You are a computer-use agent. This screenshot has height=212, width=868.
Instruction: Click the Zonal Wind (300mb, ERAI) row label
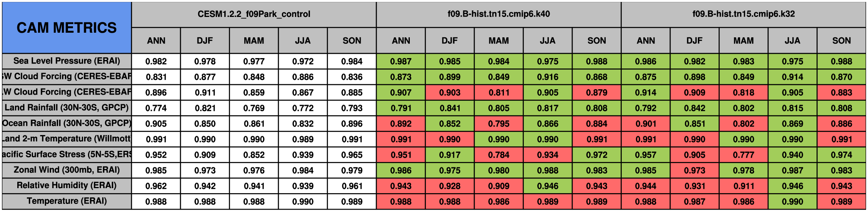66,170
